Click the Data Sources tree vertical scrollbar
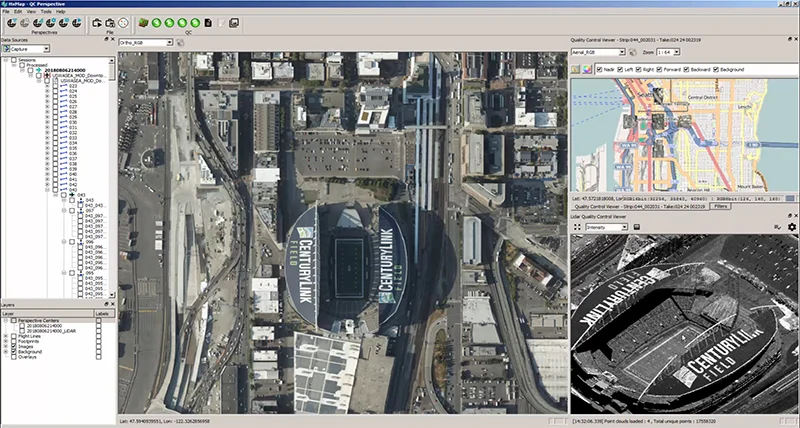Viewport: 800px width, 428px height. 112,177
